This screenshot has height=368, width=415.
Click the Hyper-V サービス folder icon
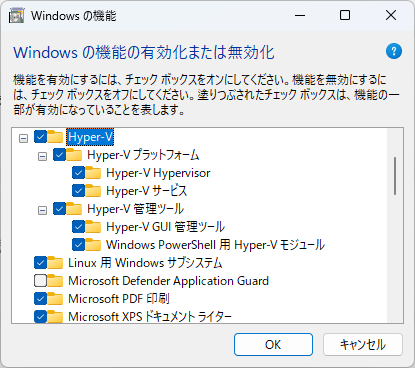[x=93, y=191]
